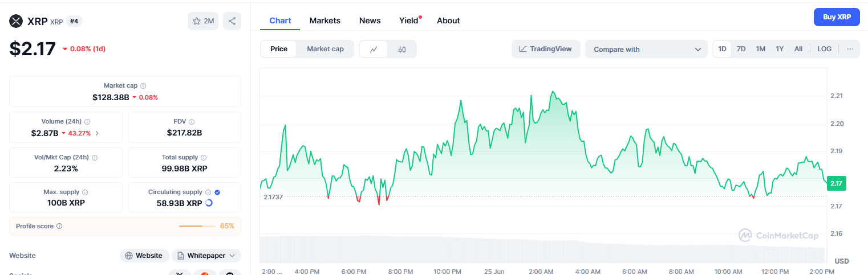Open the TradingView chart button
This screenshot has height=275, width=868.
point(545,49)
